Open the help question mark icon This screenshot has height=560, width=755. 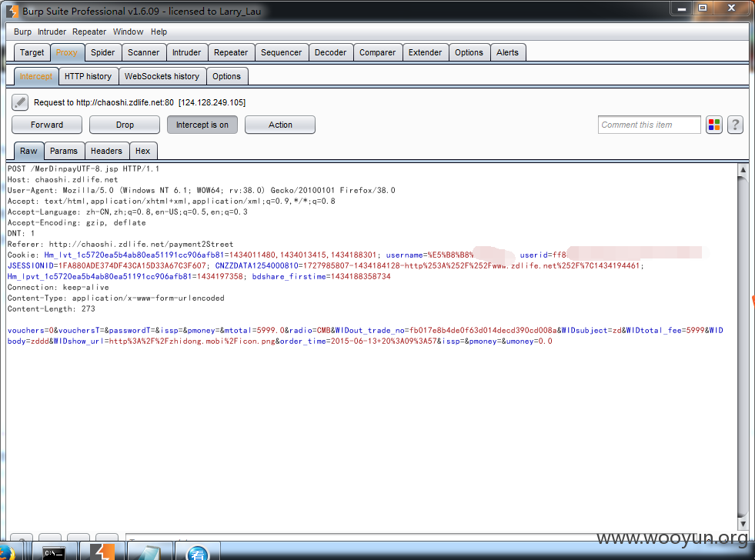(x=735, y=125)
